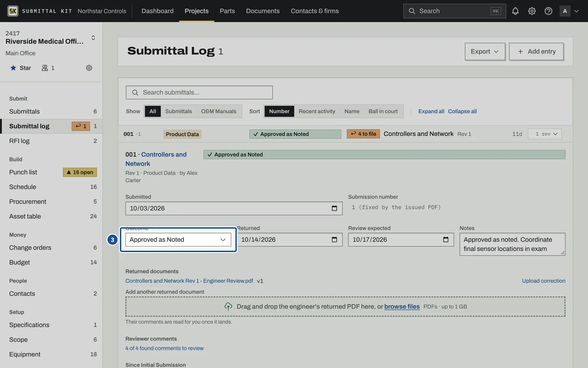
Task: Open RFI log in sidebar
Action: 51,141
